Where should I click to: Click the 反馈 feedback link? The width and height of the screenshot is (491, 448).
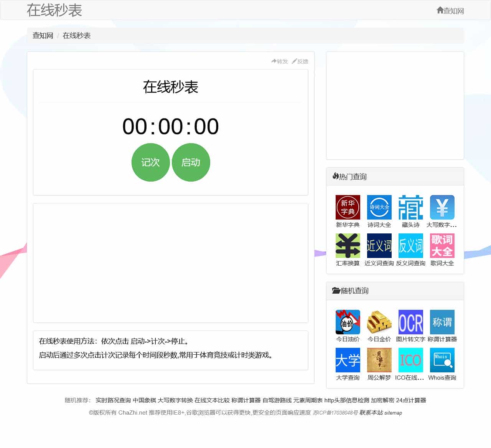[301, 61]
